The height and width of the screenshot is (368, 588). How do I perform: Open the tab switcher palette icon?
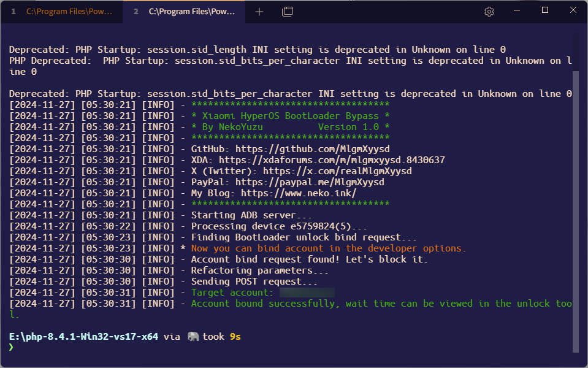point(287,11)
